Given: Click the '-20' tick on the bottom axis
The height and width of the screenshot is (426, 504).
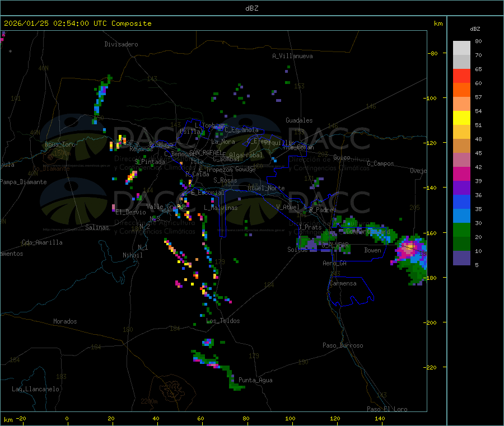Looking at the screenshot, I should click(21, 419).
